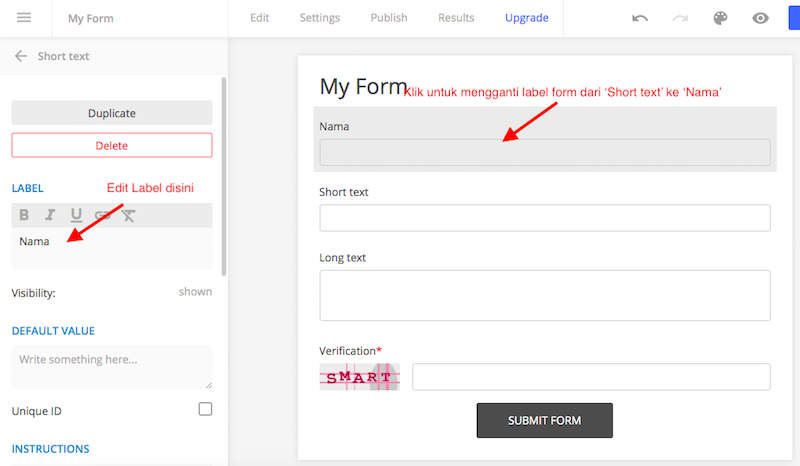Click the blue button at top right
The height and width of the screenshot is (466, 800).
click(794, 18)
